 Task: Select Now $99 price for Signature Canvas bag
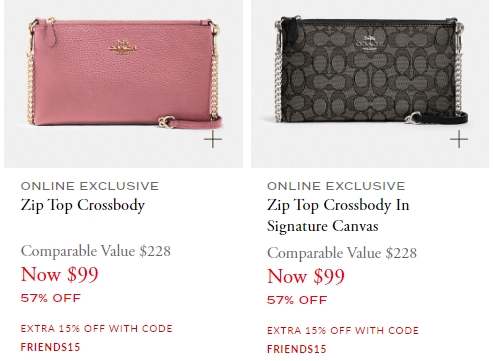click(306, 277)
